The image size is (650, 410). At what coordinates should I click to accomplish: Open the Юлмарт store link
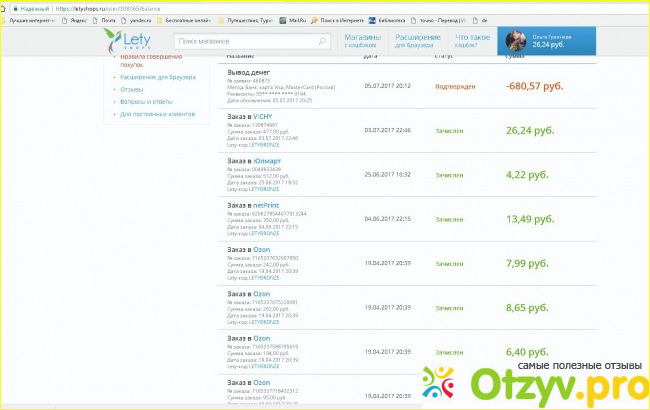(x=267, y=161)
